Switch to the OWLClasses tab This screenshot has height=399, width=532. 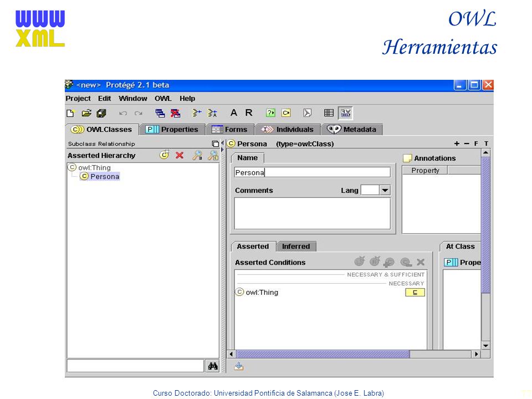[x=101, y=130]
